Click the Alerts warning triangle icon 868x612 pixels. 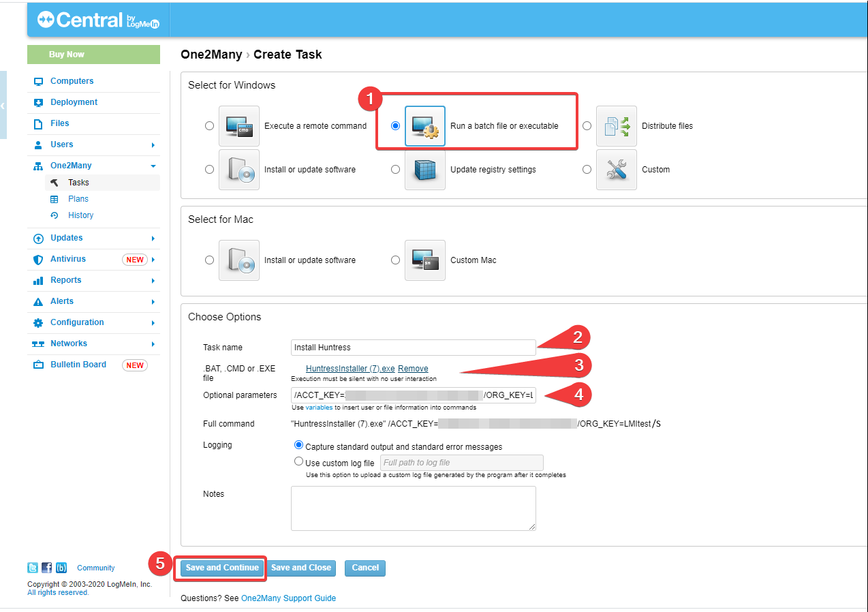click(38, 302)
